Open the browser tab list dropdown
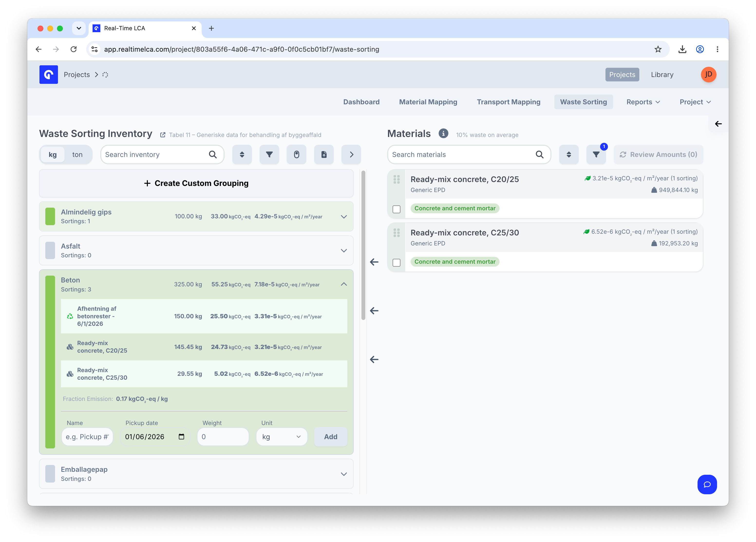Screen dimensions: 756x542 coord(79,28)
